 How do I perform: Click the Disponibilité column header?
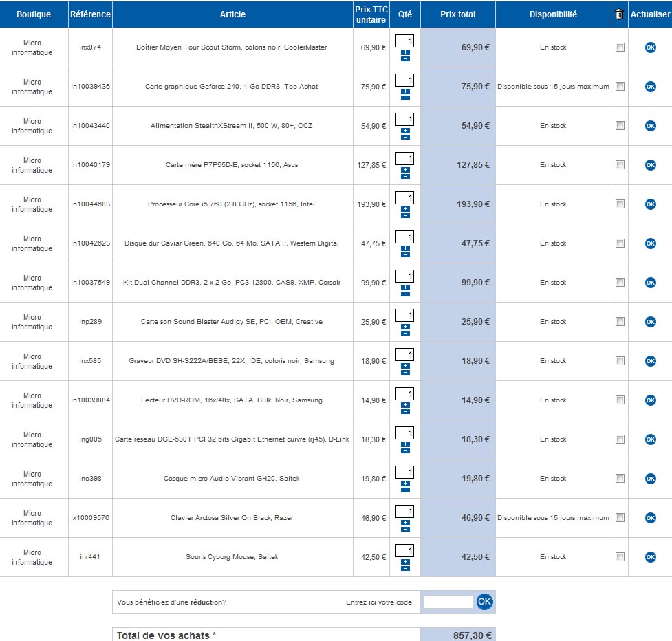click(x=553, y=14)
